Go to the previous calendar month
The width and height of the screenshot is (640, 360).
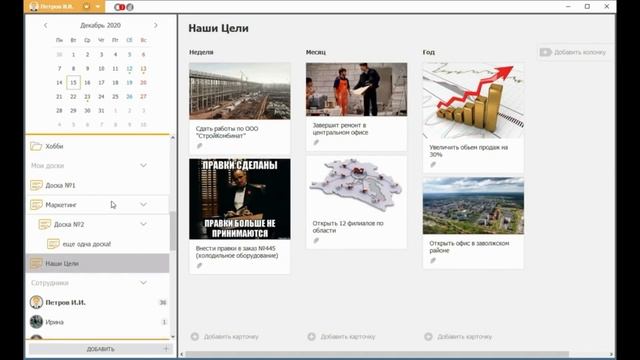click(x=45, y=25)
